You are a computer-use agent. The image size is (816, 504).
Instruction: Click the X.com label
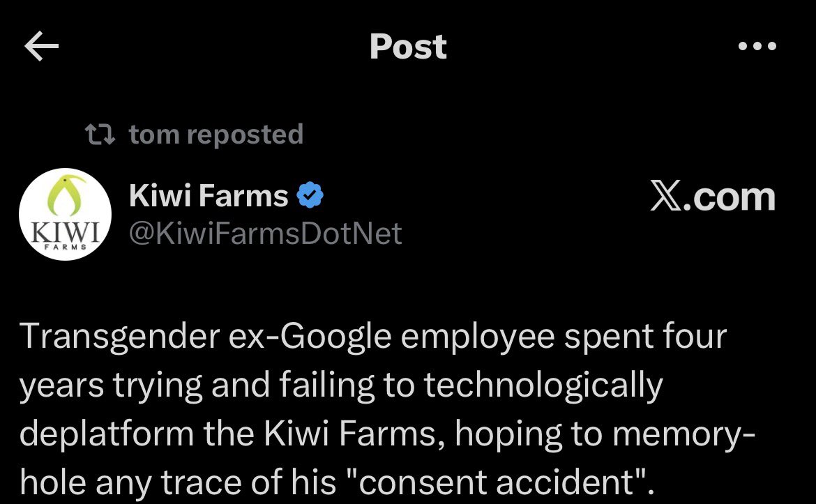(x=712, y=197)
